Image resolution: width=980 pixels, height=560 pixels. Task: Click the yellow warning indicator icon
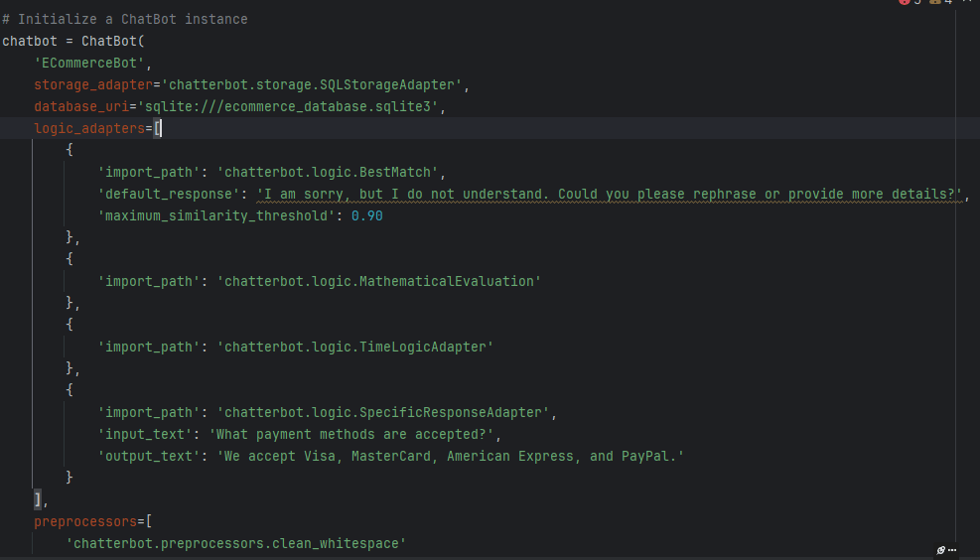(935, 2)
